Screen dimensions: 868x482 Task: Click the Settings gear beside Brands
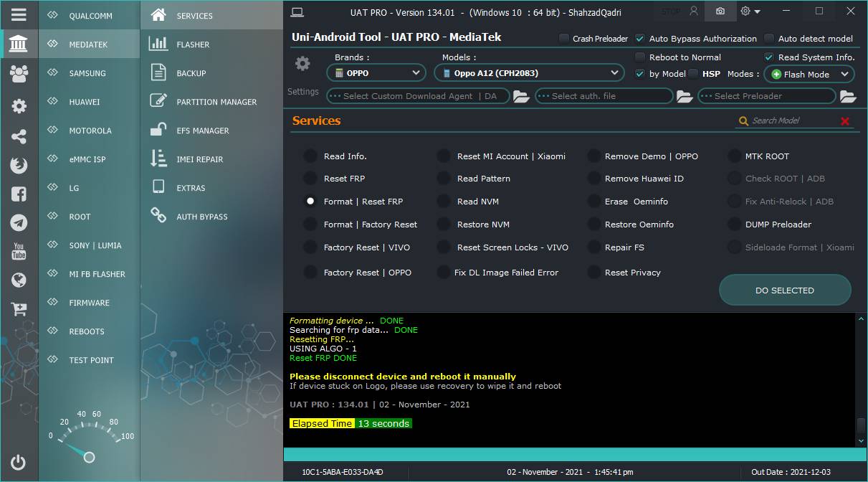tap(302, 64)
